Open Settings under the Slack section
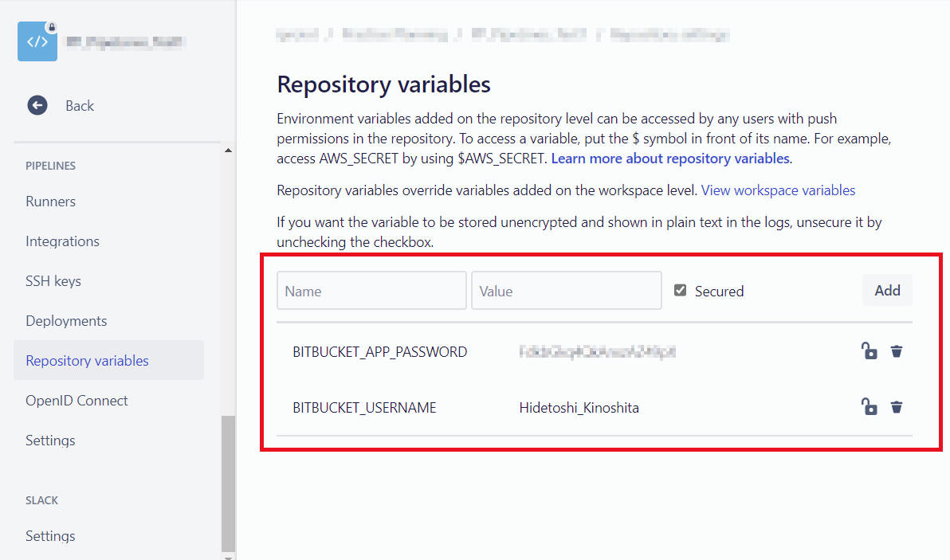 50,536
